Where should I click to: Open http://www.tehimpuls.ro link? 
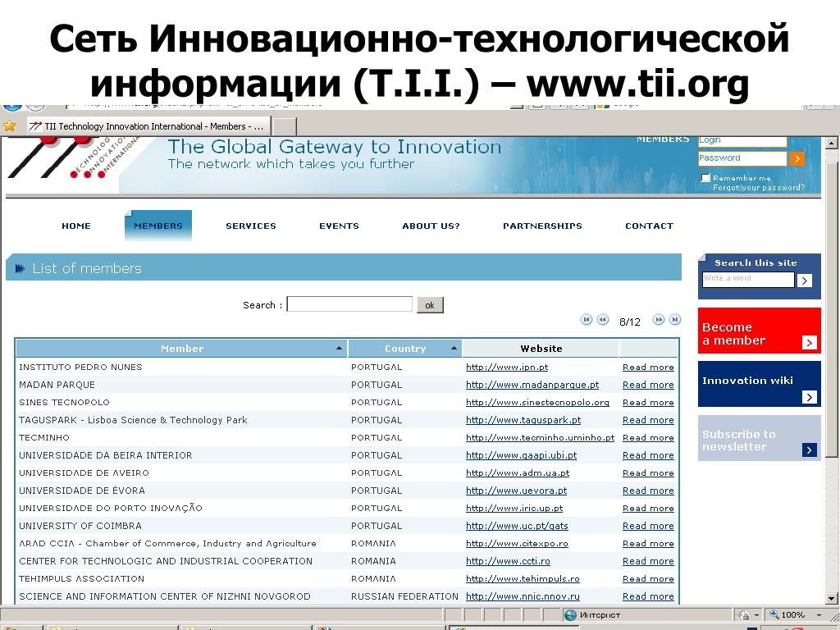pyautogui.click(x=523, y=579)
